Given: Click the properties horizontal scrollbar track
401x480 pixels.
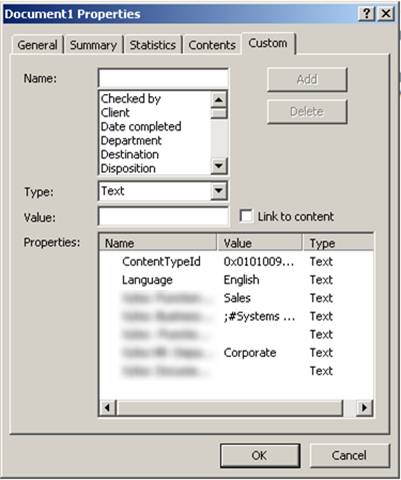Looking at the screenshot, I should [x=229, y=407].
